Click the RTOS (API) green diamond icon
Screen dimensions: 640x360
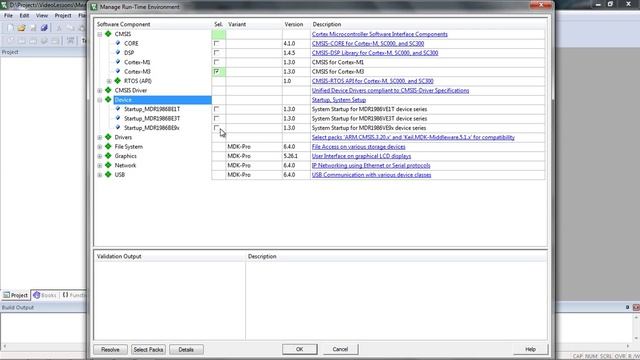point(118,81)
